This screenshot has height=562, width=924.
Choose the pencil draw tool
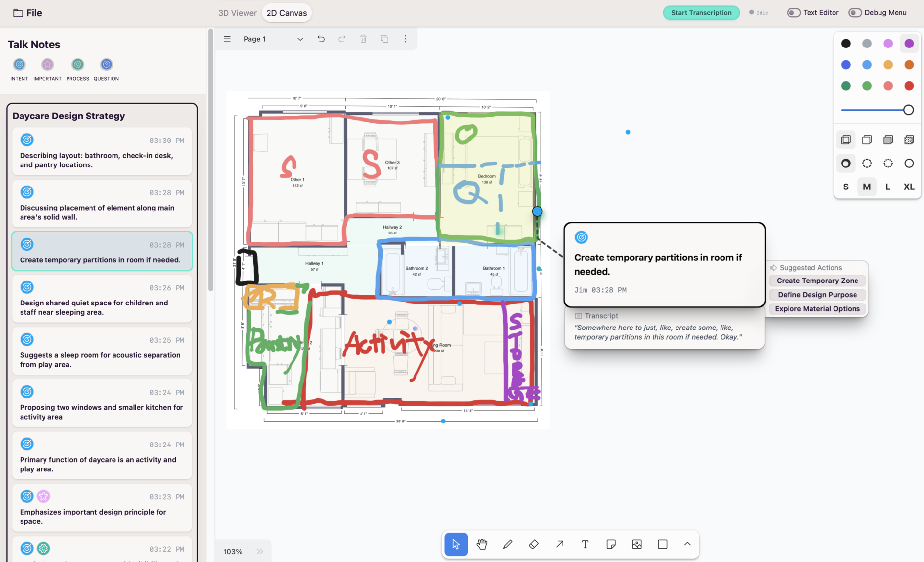508,544
